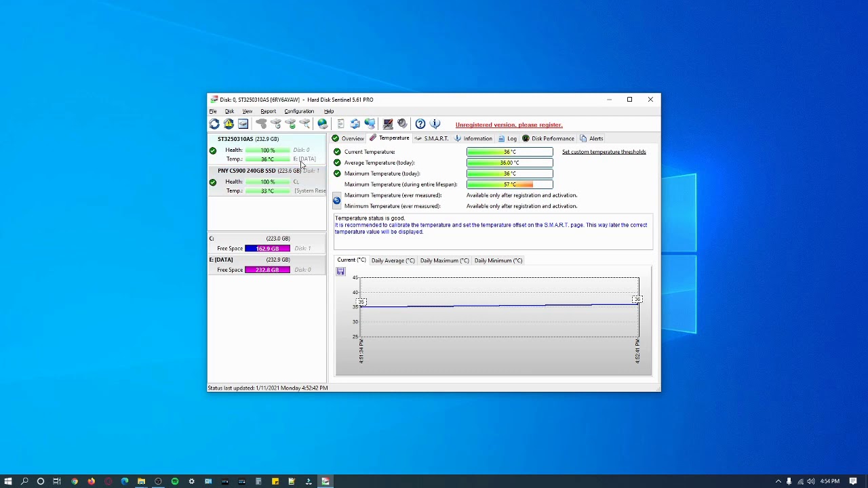The width and height of the screenshot is (868, 488).
Task: Click the blue About info toolbar icon
Action: coord(435,124)
